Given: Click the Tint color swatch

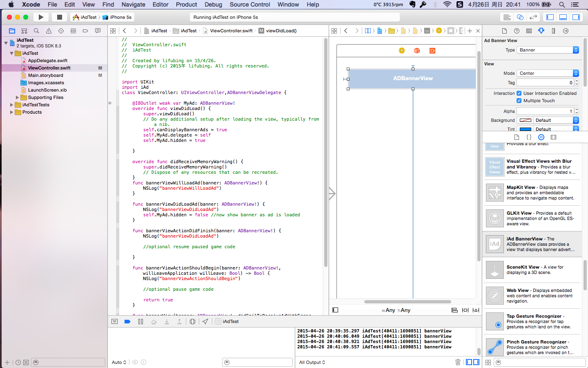Looking at the screenshot, I should (x=526, y=129).
